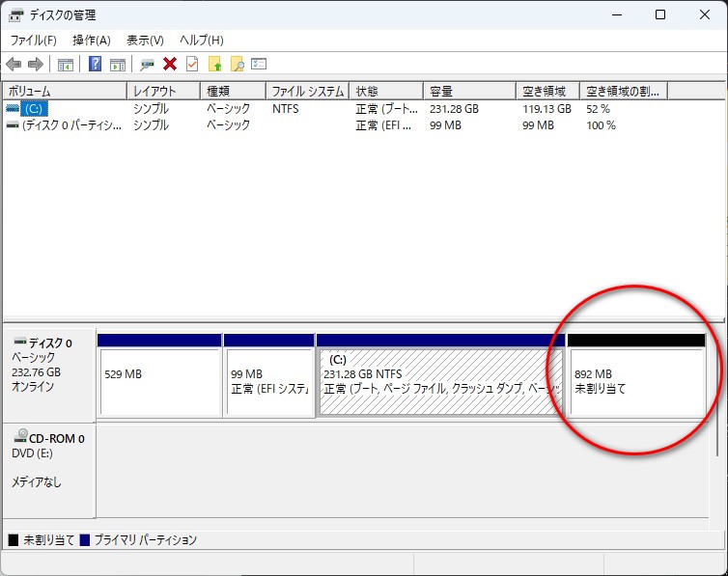
Task: Click the checkmark properties page icon
Action: coord(192,64)
